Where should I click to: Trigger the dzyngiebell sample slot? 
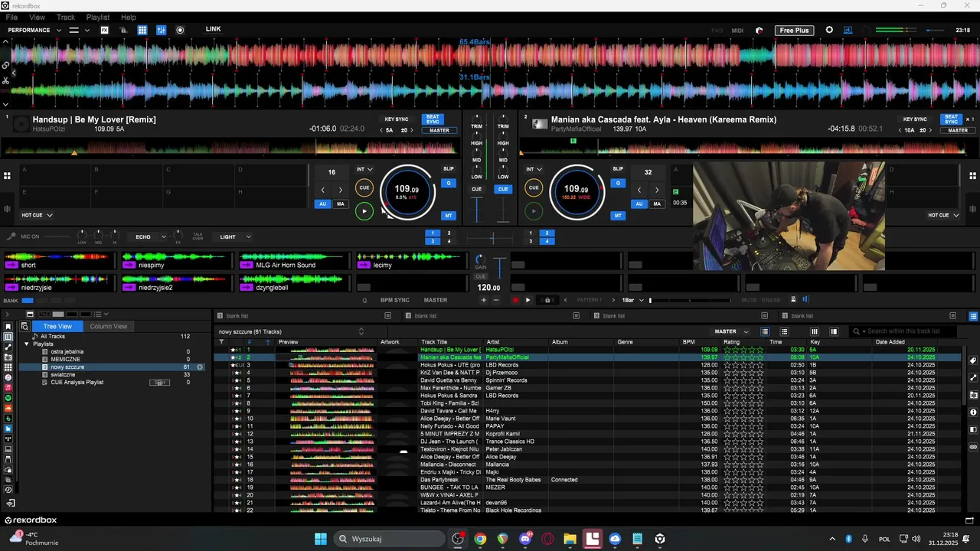click(296, 282)
